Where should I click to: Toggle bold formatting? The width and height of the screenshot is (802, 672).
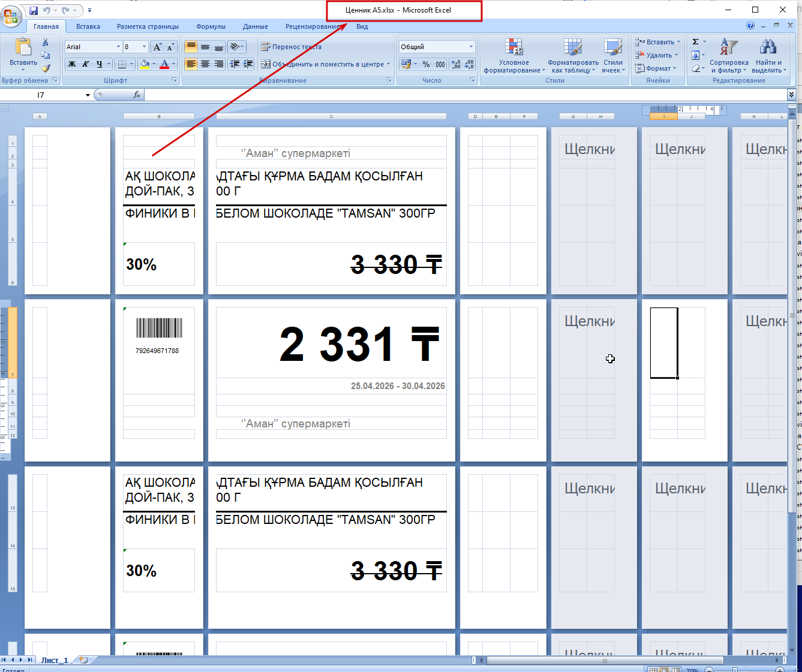[72, 64]
